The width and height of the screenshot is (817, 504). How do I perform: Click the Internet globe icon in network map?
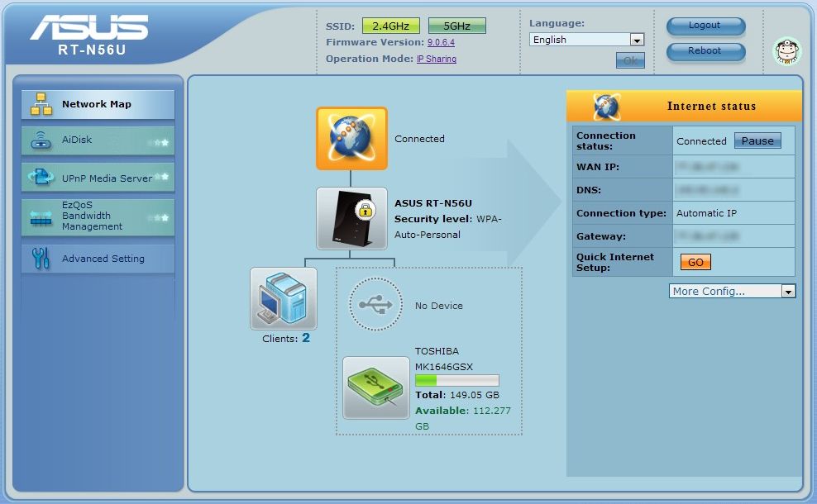(x=351, y=139)
